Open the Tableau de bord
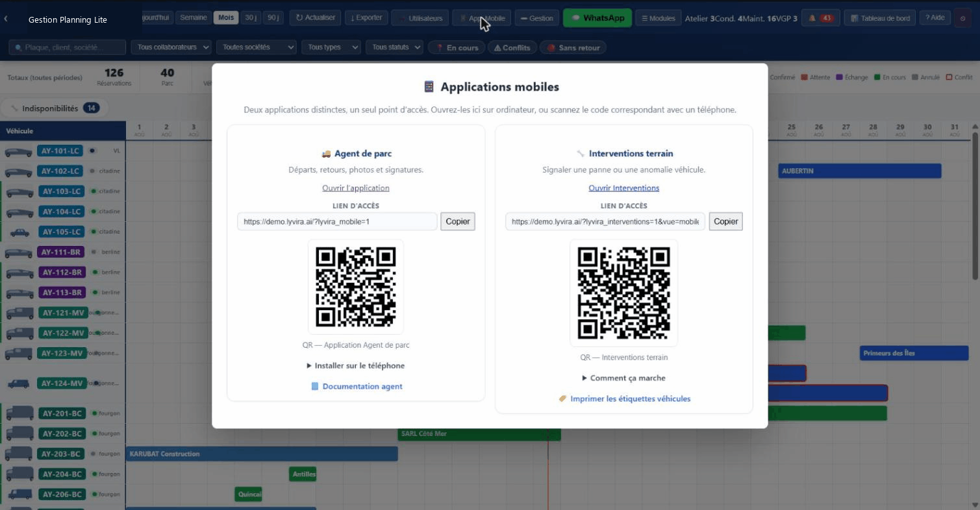 (879, 18)
